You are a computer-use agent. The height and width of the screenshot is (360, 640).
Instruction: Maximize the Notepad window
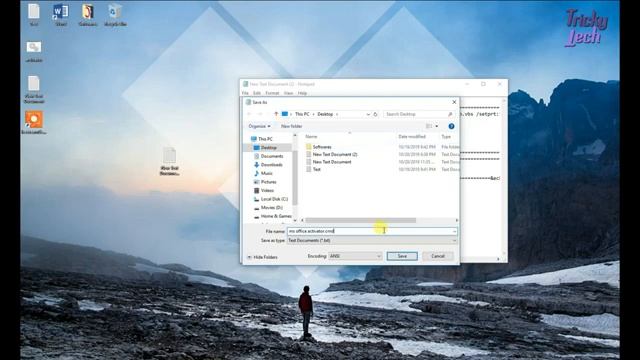(483, 84)
